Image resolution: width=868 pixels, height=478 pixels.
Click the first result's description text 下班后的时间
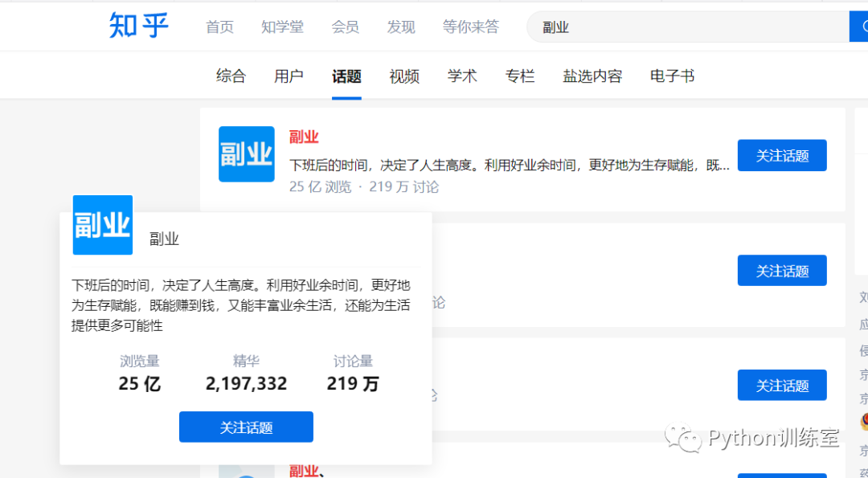(510, 165)
